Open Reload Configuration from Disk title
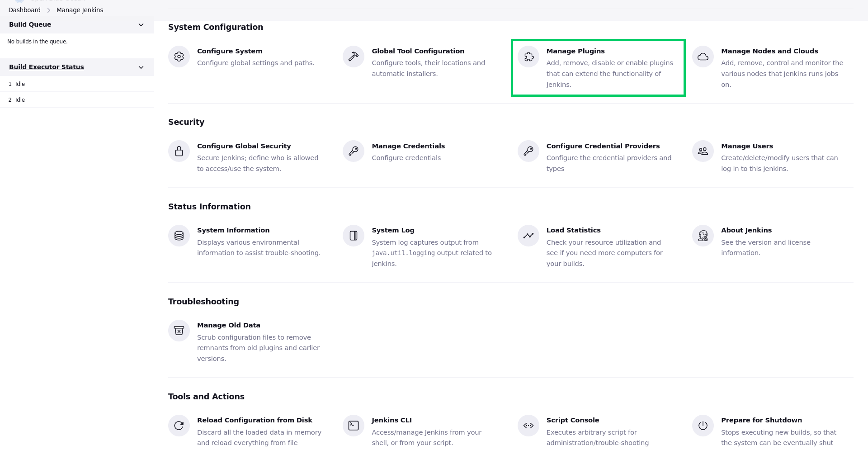This screenshot has height=450, width=868. point(255,420)
